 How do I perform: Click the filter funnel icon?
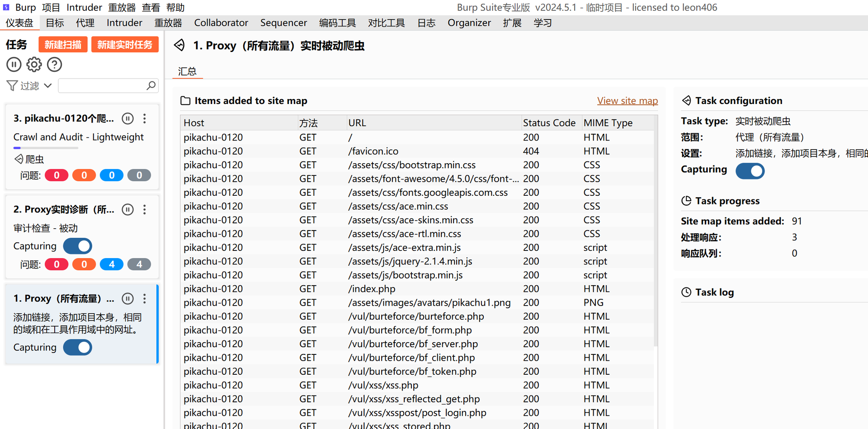tap(12, 85)
